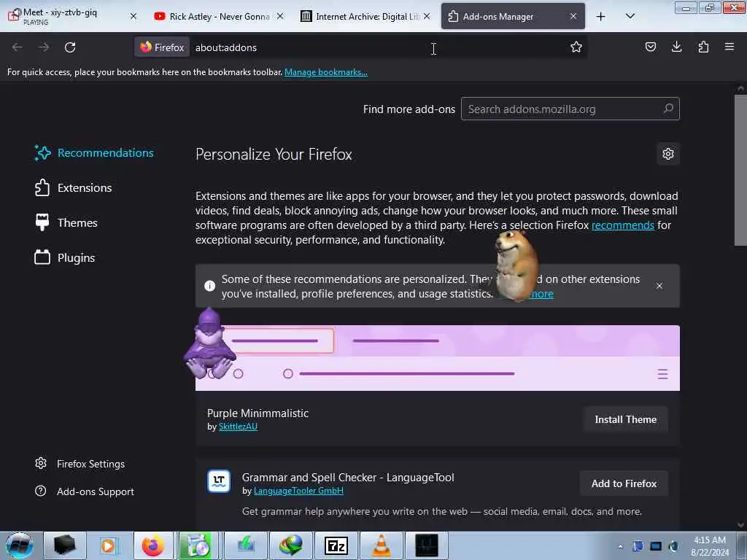Go forward to next page
The image size is (747, 560).
43,47
